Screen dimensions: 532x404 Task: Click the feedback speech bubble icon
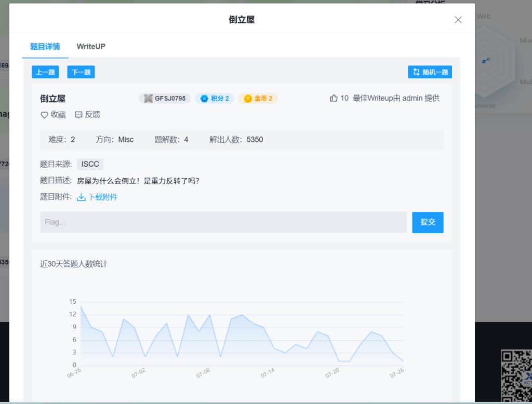pyautogui.click(x=78, y=115)
